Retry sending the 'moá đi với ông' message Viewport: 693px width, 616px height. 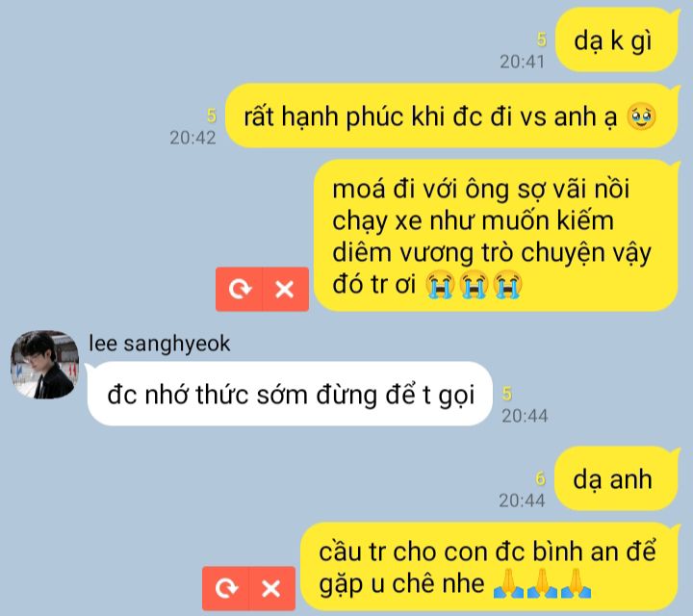[239, 290]
